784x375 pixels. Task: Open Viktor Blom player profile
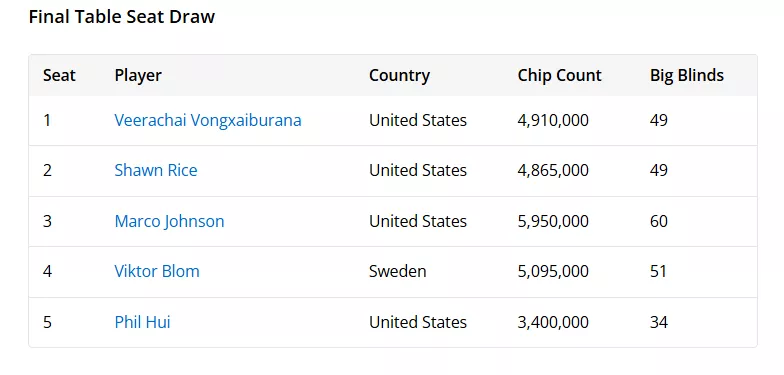click(157, 272)
